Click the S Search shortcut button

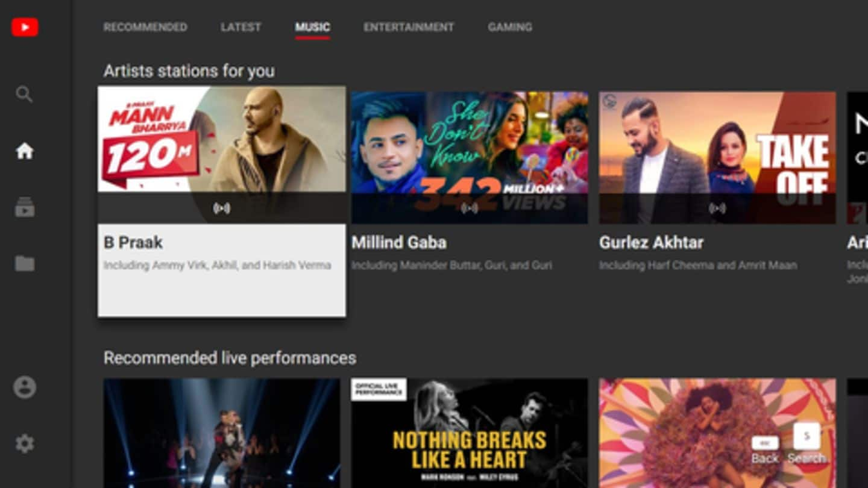point(807,444)
